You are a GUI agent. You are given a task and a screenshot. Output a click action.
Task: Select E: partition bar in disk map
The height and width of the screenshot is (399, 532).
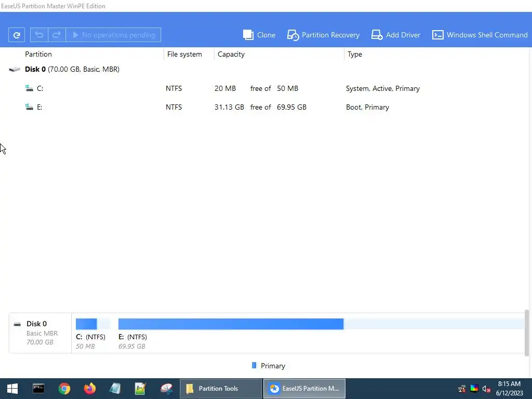[x=321, y=324]
